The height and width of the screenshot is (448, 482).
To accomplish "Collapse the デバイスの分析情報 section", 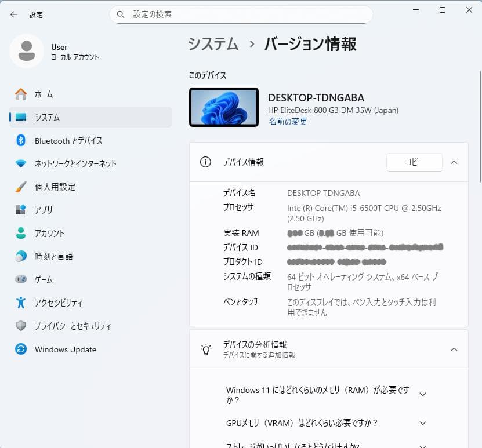I will (x=454, y=349).
